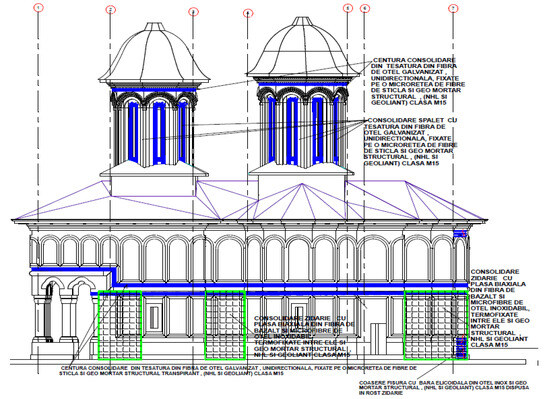Click the right-side 'CONSOLIDARE ZIDARIE' annotation
Image resolution: width=550 pixels, height=399 pixels.
pyautogui.click(x=500, y=308)
